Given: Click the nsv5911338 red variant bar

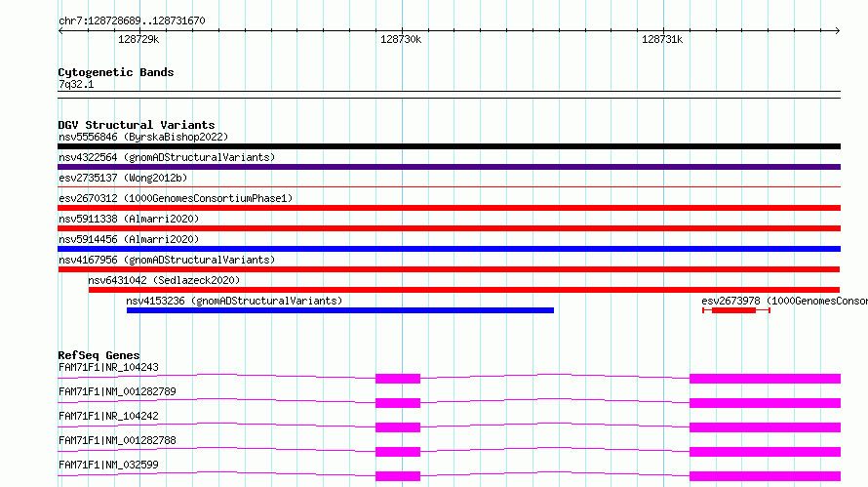Looking at the screenshot, I should coord(449,228).
